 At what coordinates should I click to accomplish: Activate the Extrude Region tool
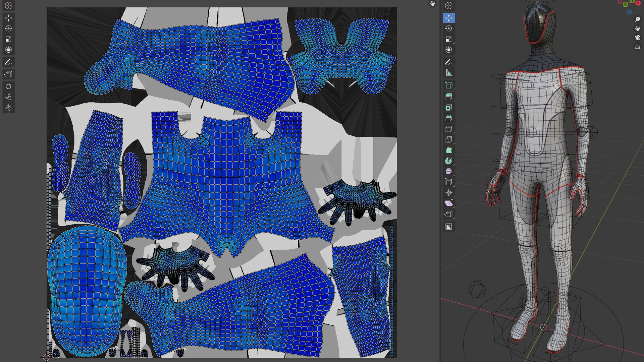pos(448,97)
